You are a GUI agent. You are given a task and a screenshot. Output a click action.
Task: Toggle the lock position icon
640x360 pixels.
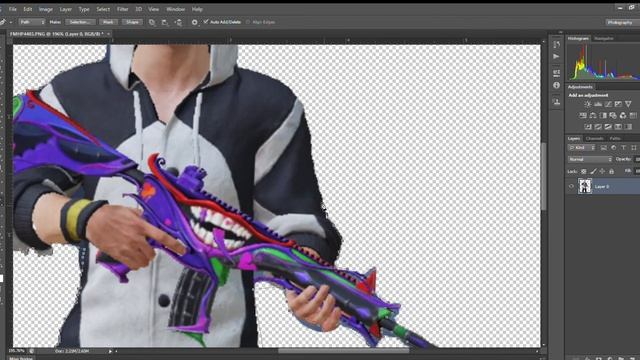coord(602,171)
